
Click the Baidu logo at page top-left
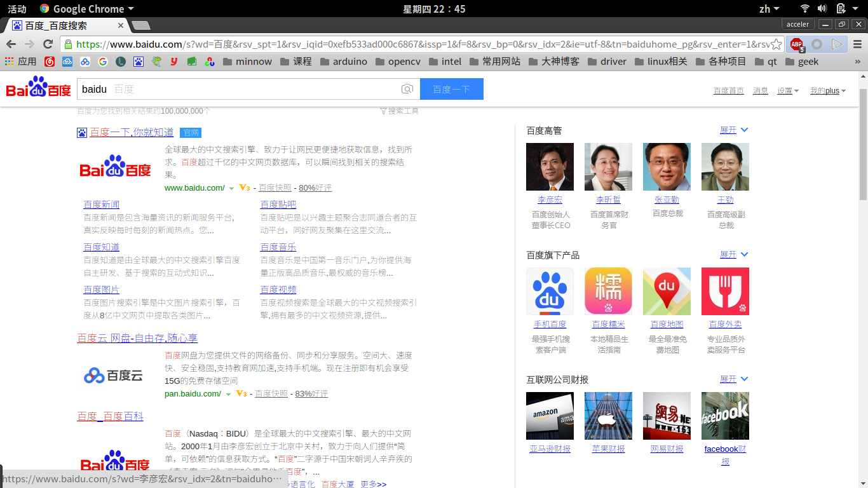(x=38, y=87)
